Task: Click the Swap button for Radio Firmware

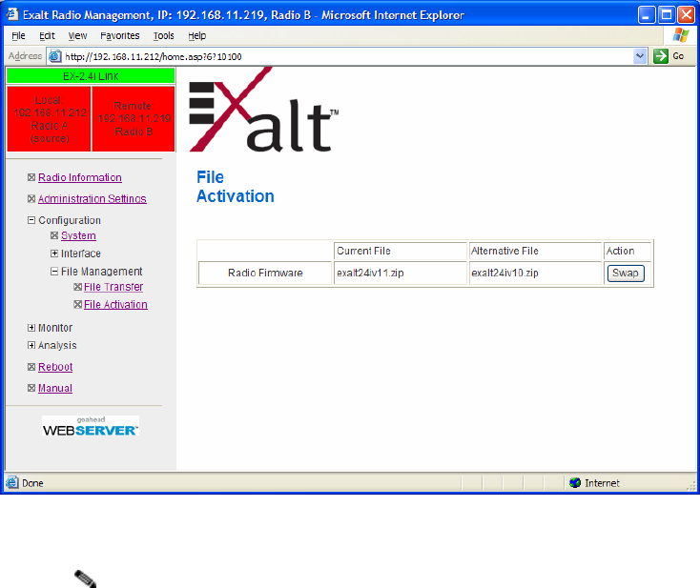Action: (626, 273)
